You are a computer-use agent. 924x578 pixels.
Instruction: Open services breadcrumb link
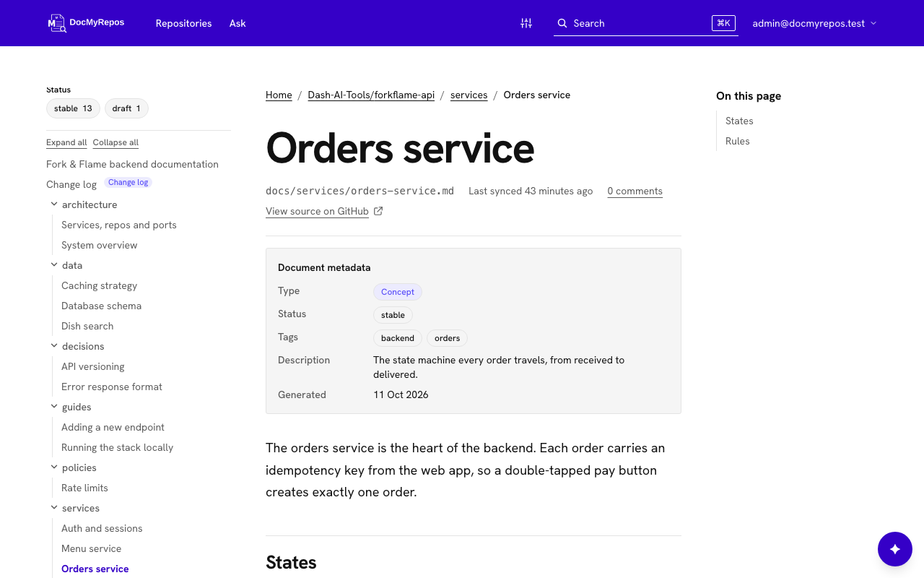(x=469, y=95)
